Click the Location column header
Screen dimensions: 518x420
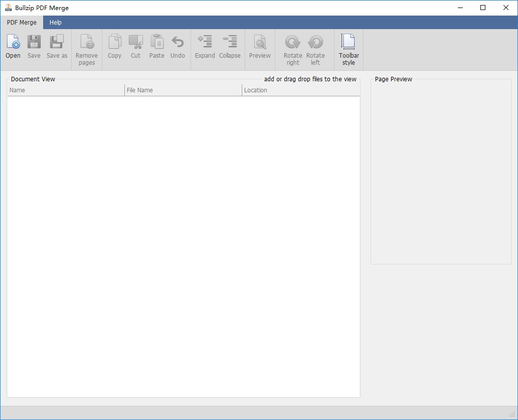point(301,90)
